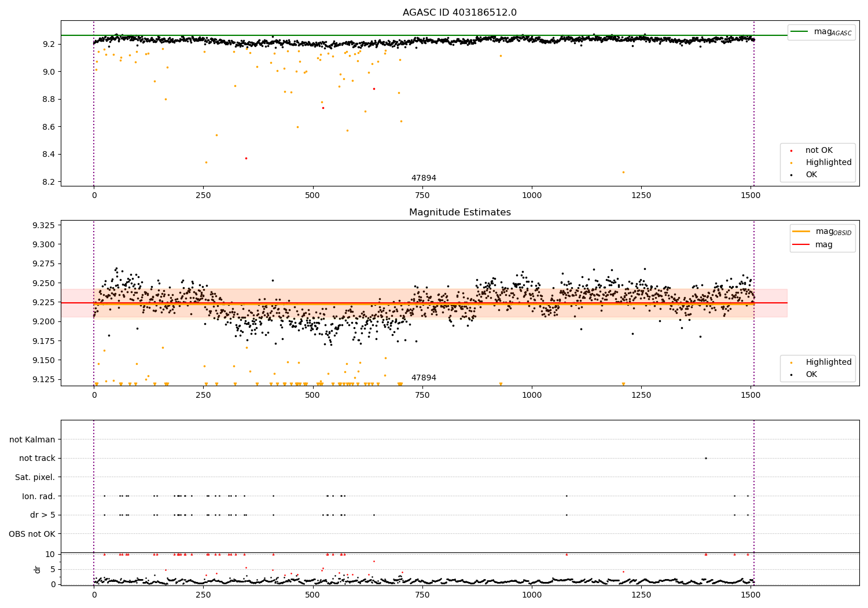Click the 9.150 y-tick in middle plot
Screen dimensions: 868x608
pyautogui.click(x=43, y=360)
